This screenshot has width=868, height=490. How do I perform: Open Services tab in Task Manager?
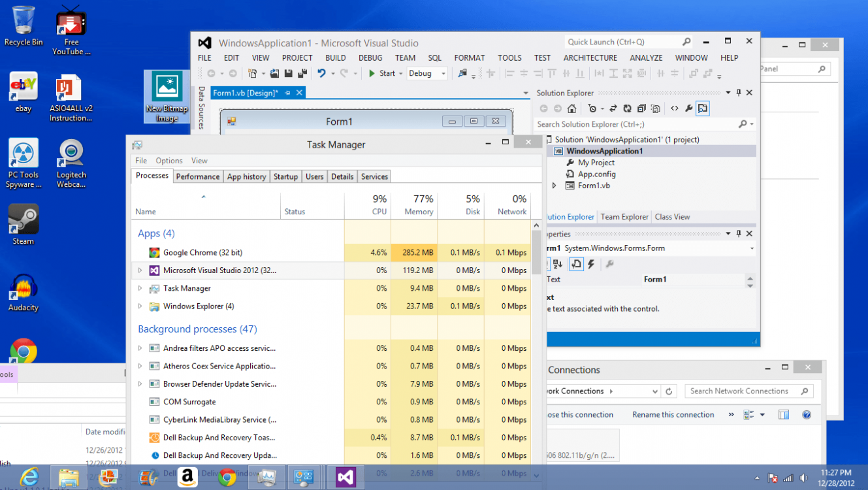374,176
